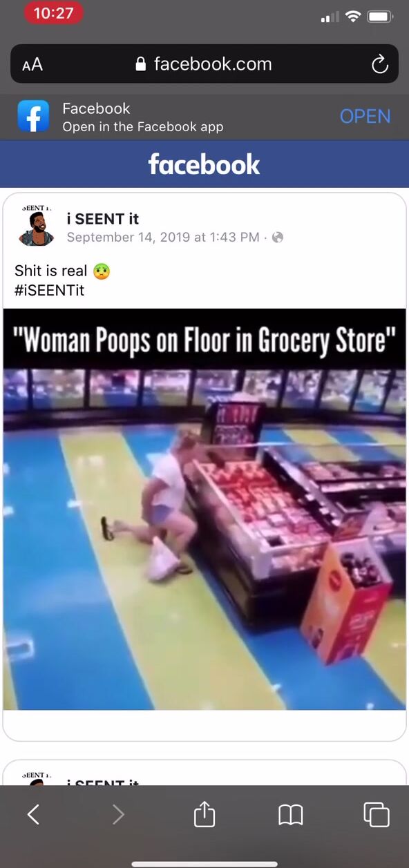
Task: Open the i SEENT it page name
Action: pyautogui.click(x=102, y=219)
